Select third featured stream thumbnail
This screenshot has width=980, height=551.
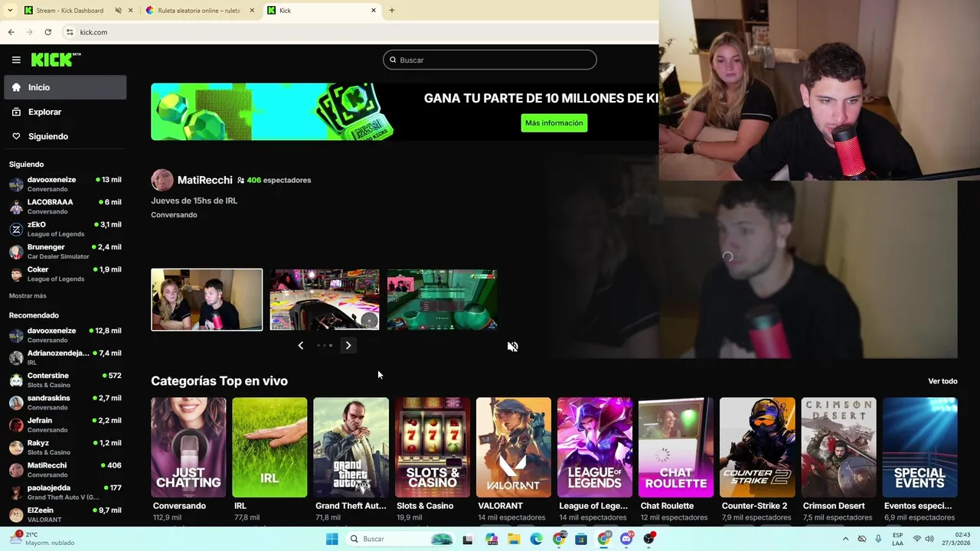pyautogui.click(x=443, y=300)
